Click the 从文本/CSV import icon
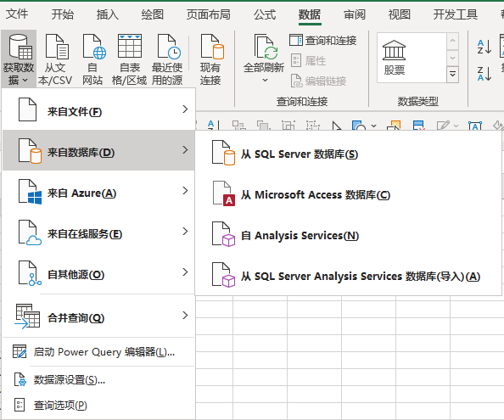This screenshot has width=504, height=420. [x=55, y=59]
